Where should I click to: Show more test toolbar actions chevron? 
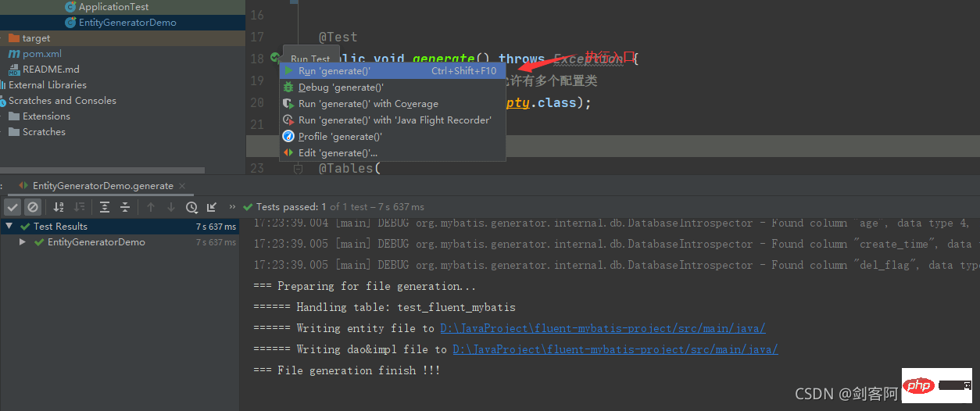(232, 207)
